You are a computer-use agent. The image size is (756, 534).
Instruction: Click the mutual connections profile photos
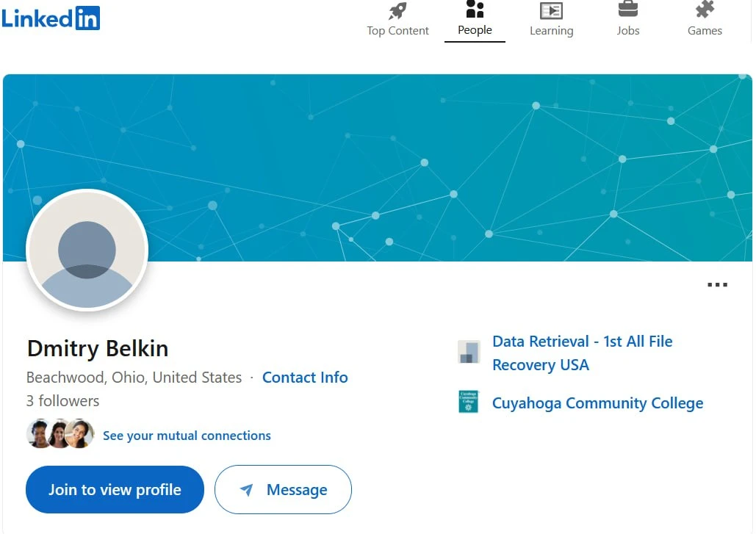[x=60, y=434]
